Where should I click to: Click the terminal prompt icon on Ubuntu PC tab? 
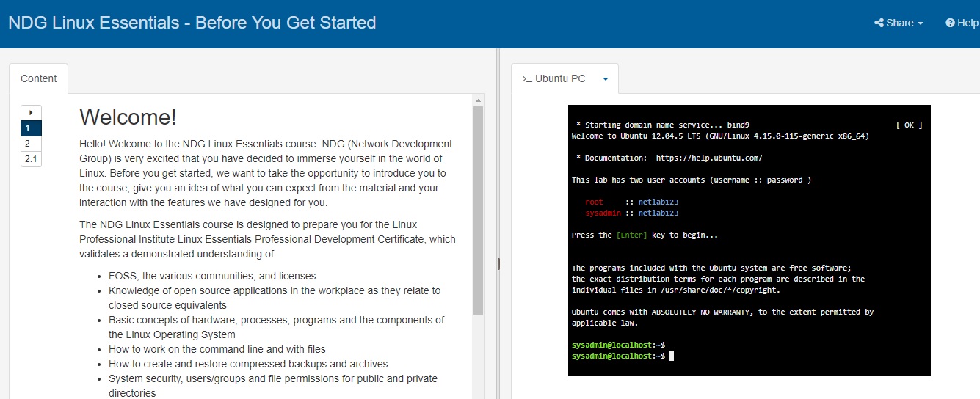point(526,78)
